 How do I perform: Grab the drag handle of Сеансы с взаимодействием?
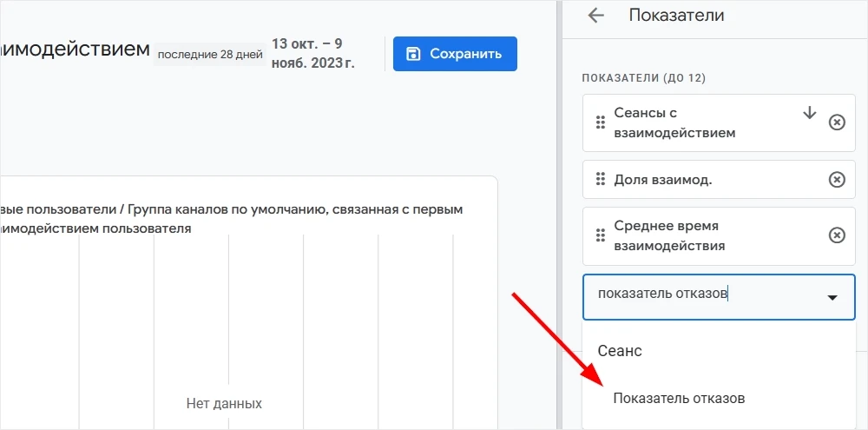pos(600,122)
